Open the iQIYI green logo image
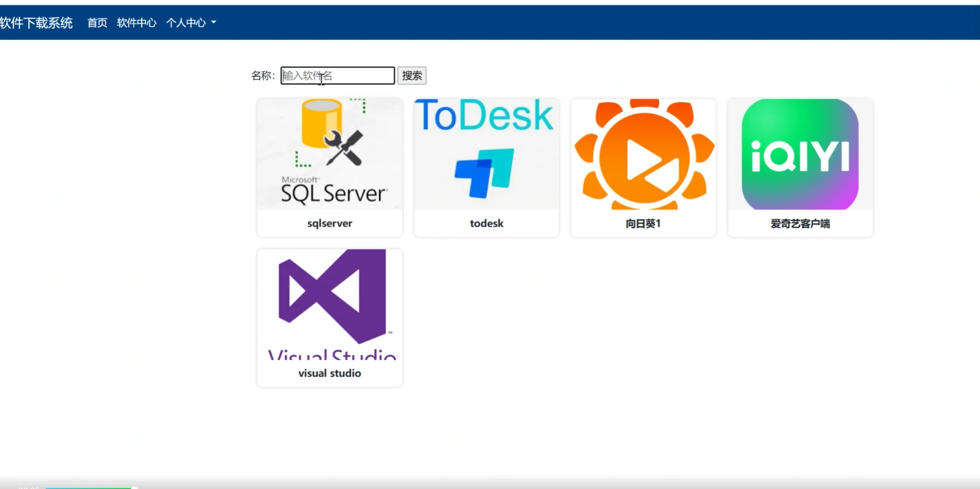Viewport: 980px width, 489px height. tap(800, 154)
